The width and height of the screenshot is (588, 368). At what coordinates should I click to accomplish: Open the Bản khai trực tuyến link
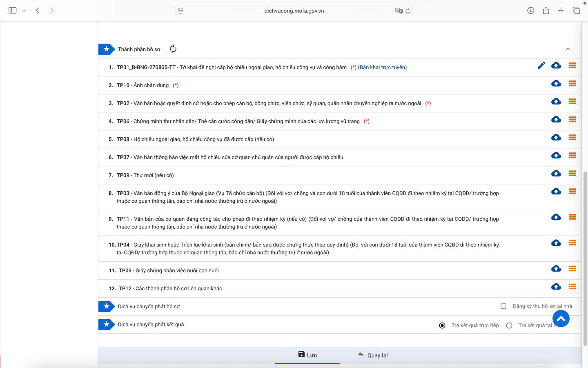(x=382, y=67)
